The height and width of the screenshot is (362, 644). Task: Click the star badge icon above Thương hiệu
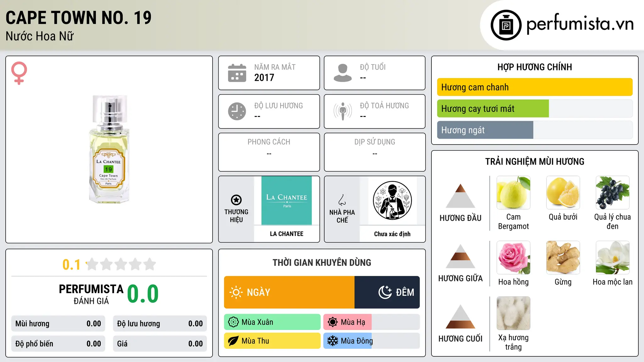[236, 200]
